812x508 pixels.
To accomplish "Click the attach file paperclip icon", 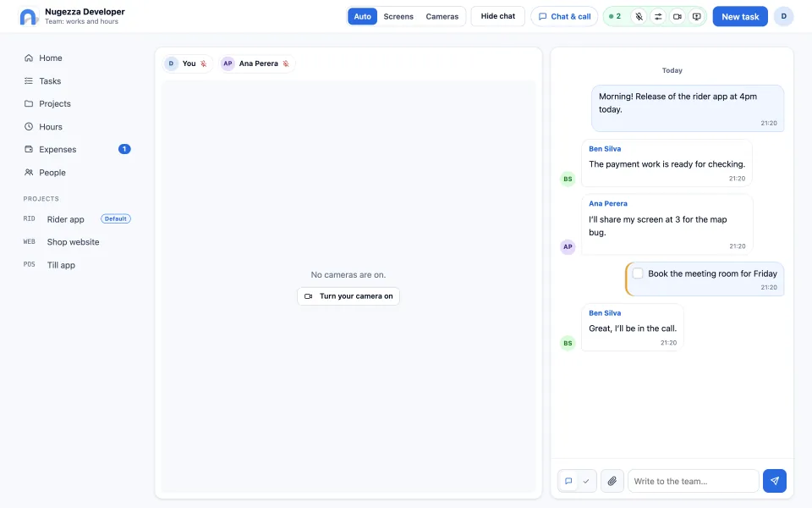I will [x=612, y=481].
